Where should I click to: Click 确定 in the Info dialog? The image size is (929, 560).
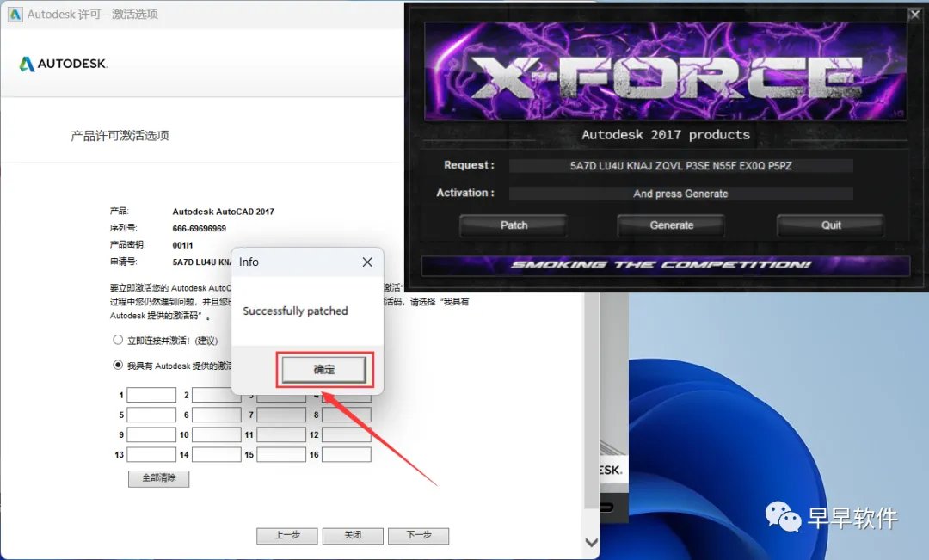pyautogui.click(x=324, y=370)
